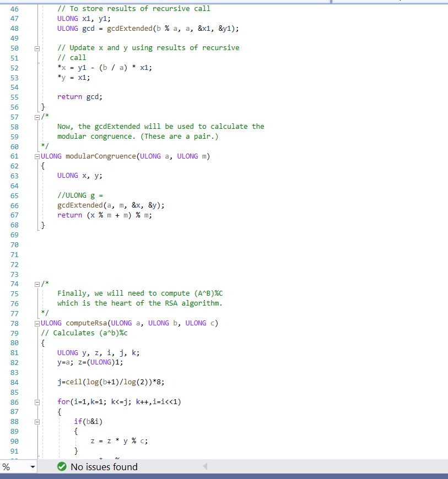Click the dropdown arrow next to the % field
This screenshot has width=448, height=479.
click(32, 466)
